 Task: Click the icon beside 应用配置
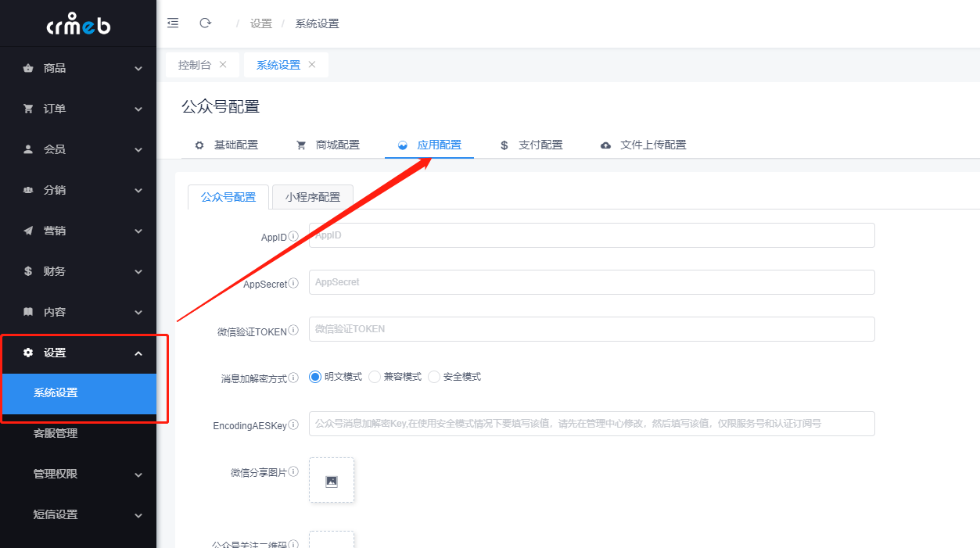[403, 145]
